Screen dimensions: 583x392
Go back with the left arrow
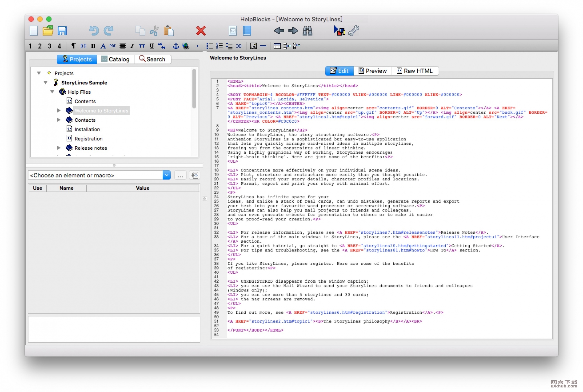[279, 31]
